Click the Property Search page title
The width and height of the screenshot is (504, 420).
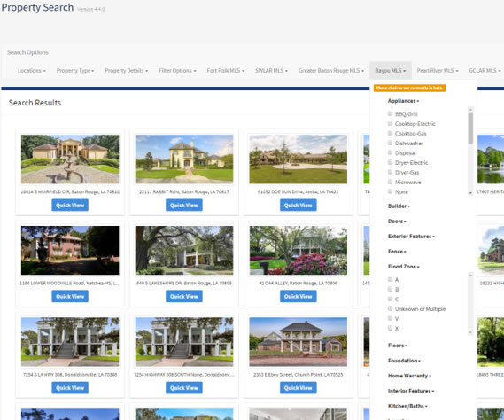(37, 7)
